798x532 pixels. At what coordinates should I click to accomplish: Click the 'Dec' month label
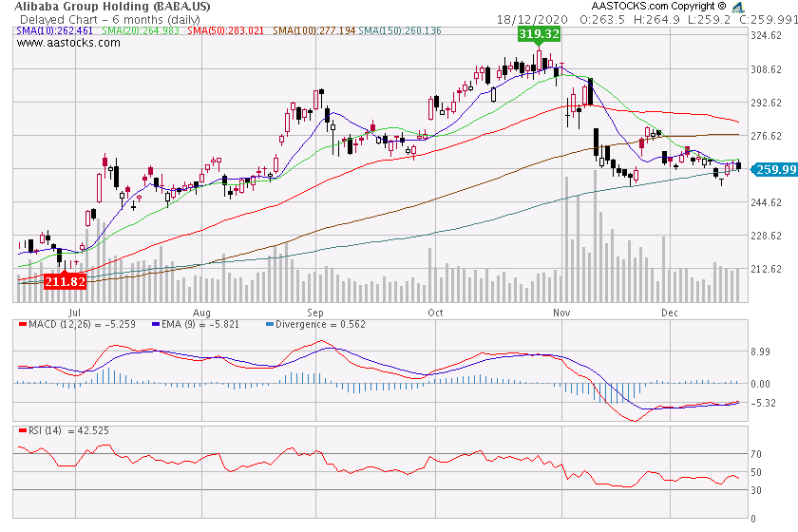[x=670, y=313]
